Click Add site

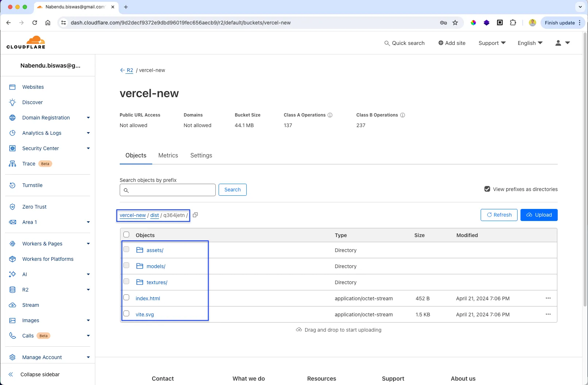click(x=452, y=43)
